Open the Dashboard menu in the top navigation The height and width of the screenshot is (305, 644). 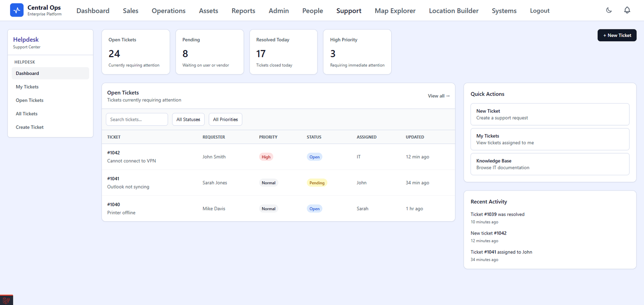point(93,11)
